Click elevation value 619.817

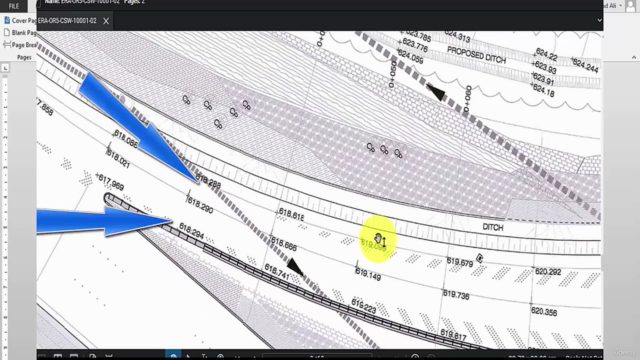(453, 335)
